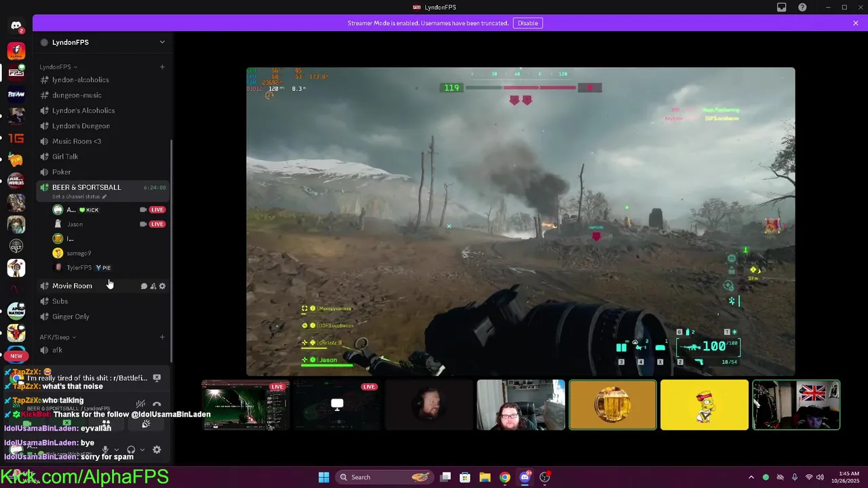Viewport: 868px width, 488px height.
Task: Toggle noise suppression icon
Action: tap(140, 405)
